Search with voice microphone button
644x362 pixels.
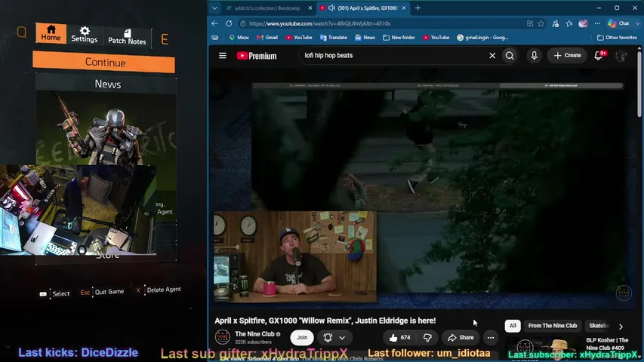click(x=535, y=55)
